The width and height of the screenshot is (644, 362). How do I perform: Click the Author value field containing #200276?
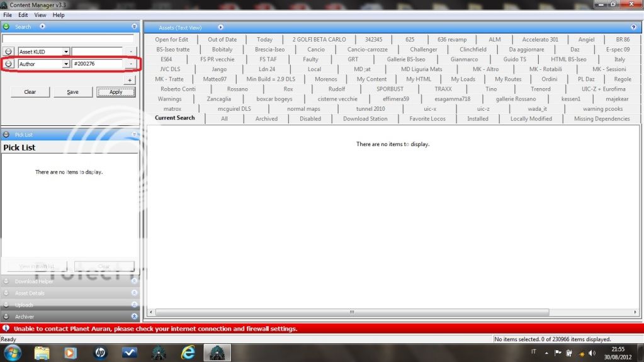[97, 64]
